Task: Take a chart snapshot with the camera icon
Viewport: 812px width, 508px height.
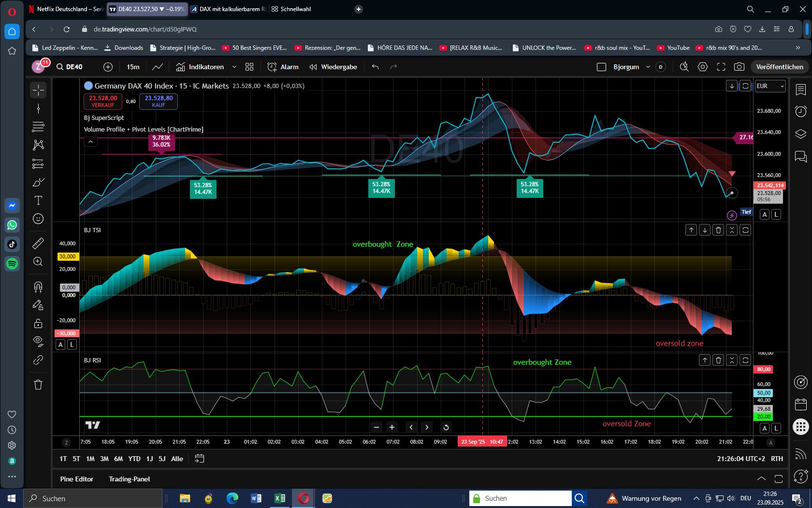Action: pyautogui.click(x=739, y=67)
